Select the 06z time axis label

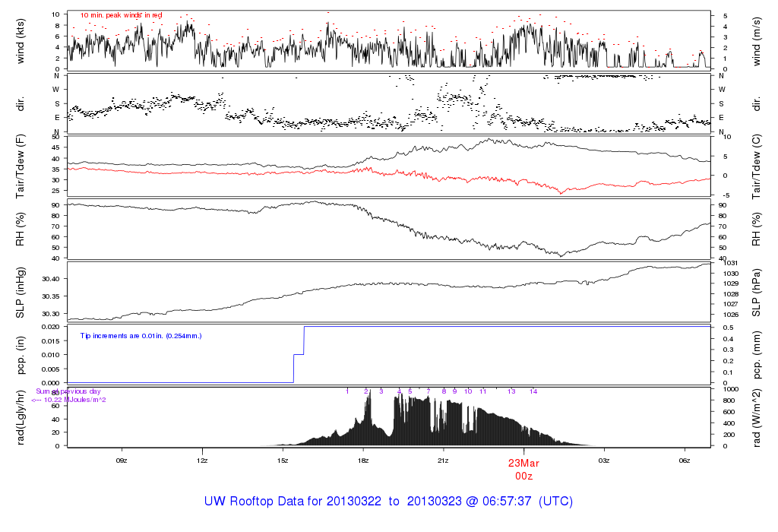685,461
